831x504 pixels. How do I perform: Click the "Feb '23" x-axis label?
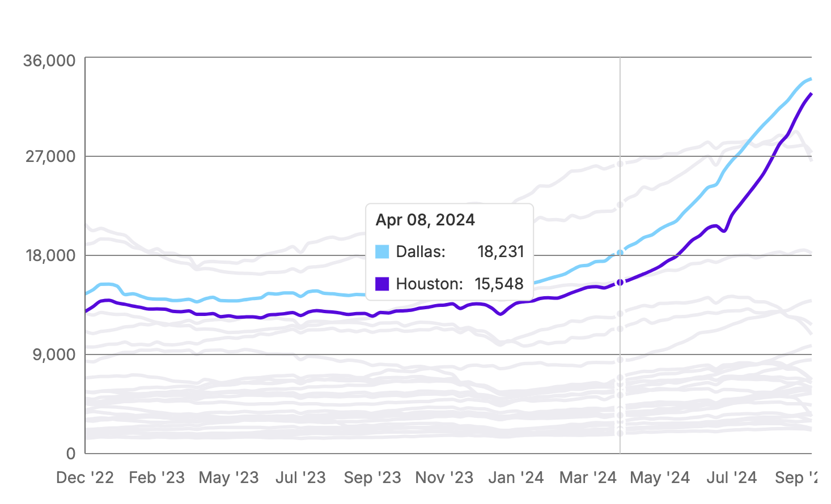[157, 477]
